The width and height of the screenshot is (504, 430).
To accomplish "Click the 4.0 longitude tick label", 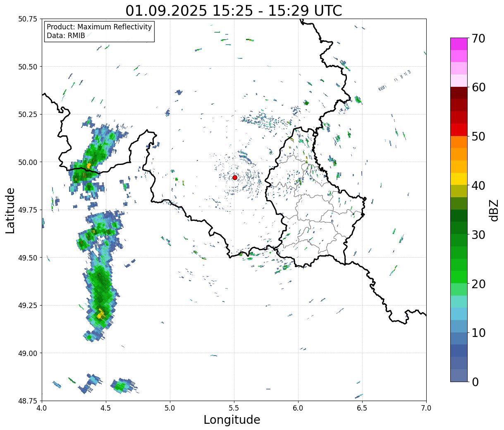I will click(42, 408).
